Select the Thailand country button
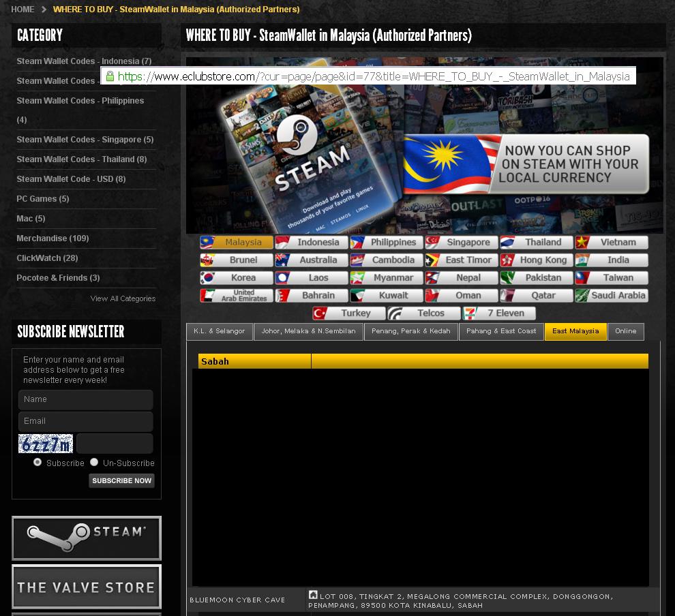675x616 pixels. (x=537, y=242)
